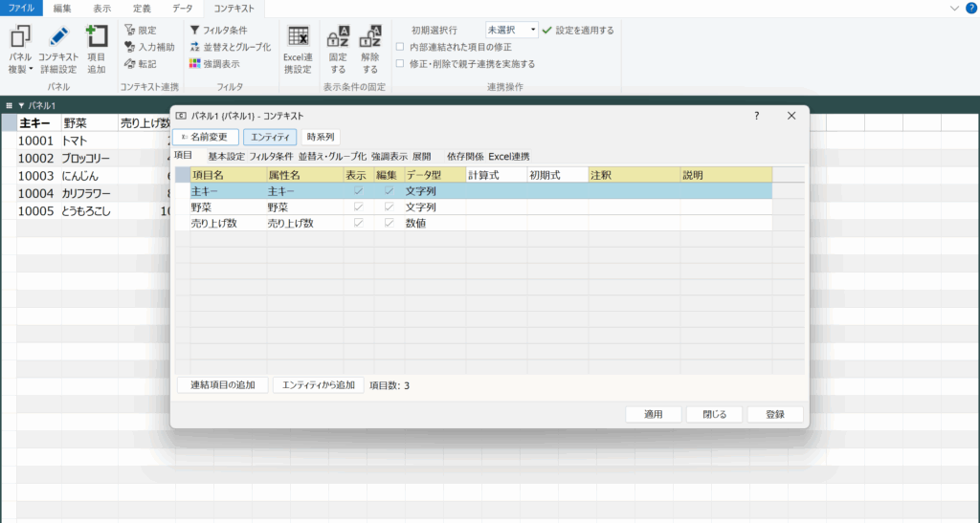Click 主キー column header in パネル1

38,123
